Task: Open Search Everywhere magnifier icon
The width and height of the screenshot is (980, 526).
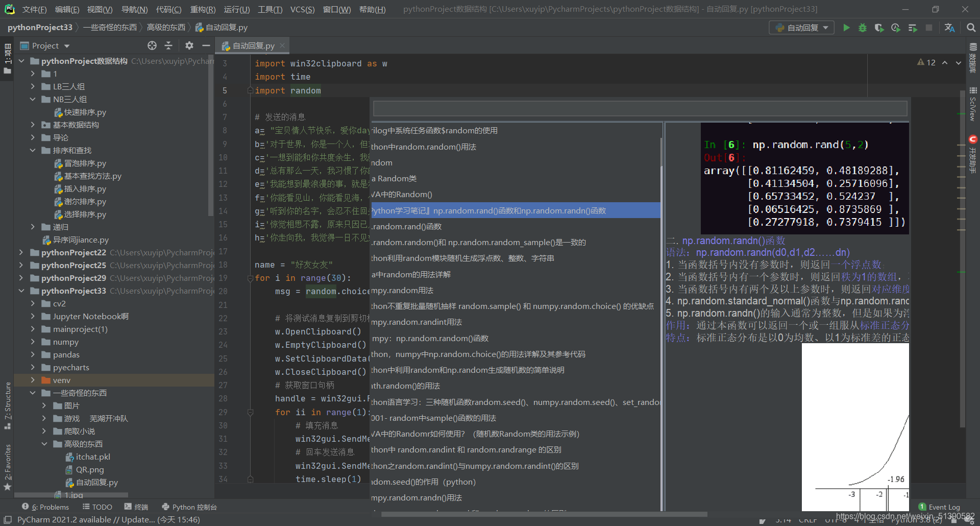Action: [971, 28]
